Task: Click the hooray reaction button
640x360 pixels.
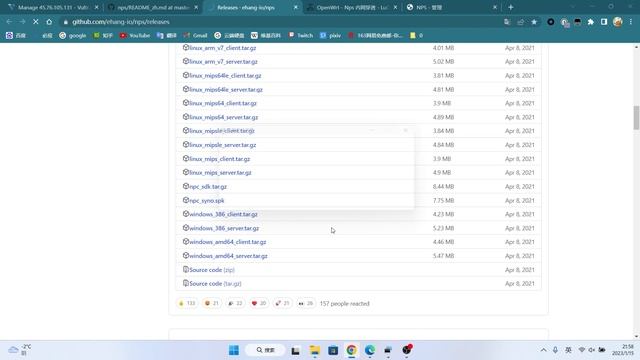Action: coord(235,303)
